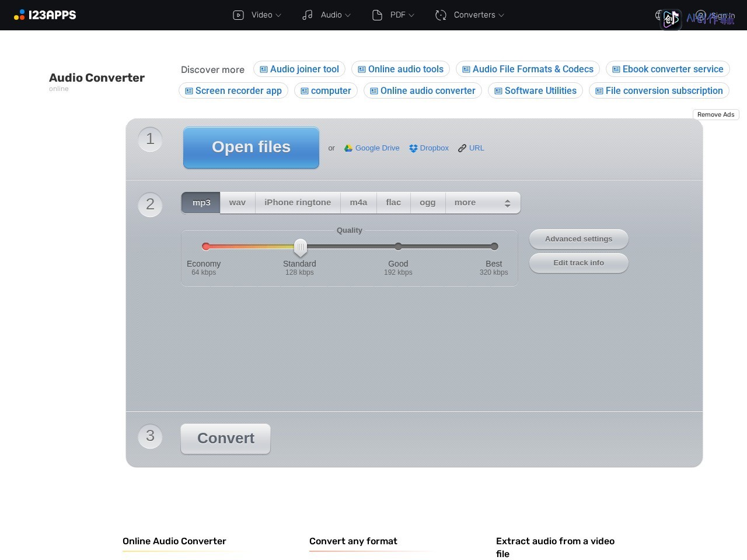
Task: Click the Audio Converter page heading
Action: (x=97, y=78)
